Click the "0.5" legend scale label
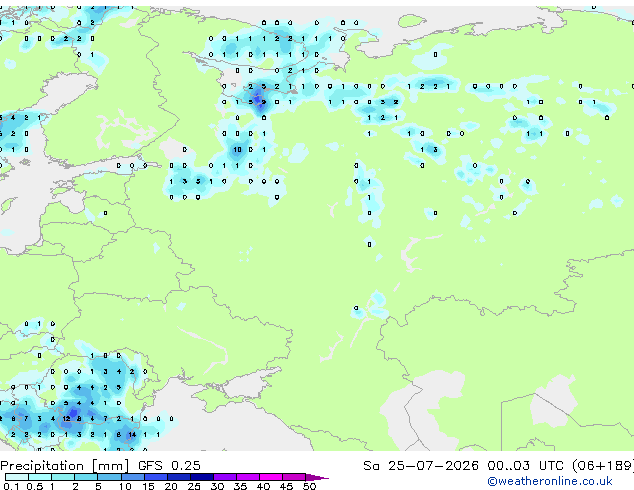The image size is (634, 490). (35, 486)
